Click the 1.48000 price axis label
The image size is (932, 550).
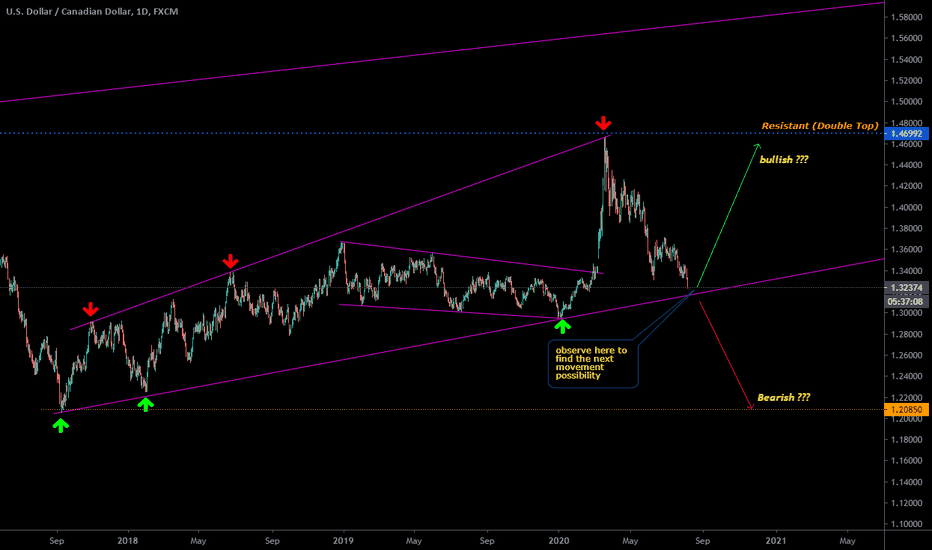click(x=906, y=122)
